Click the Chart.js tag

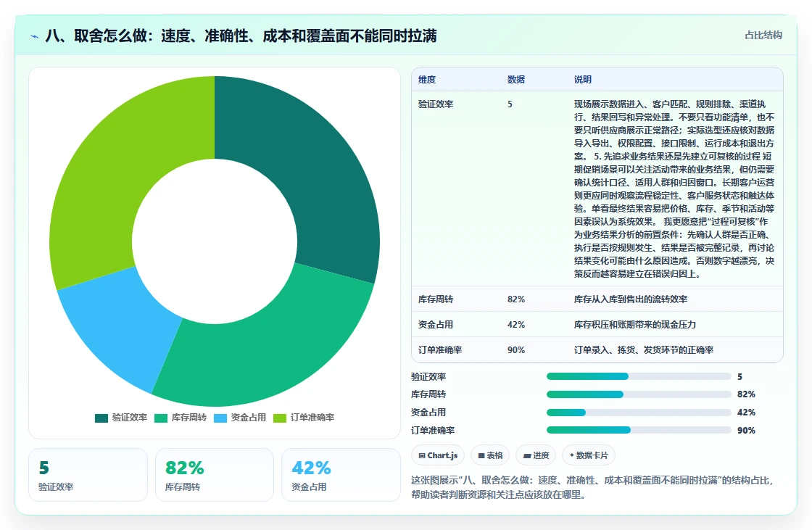(438, 455)
